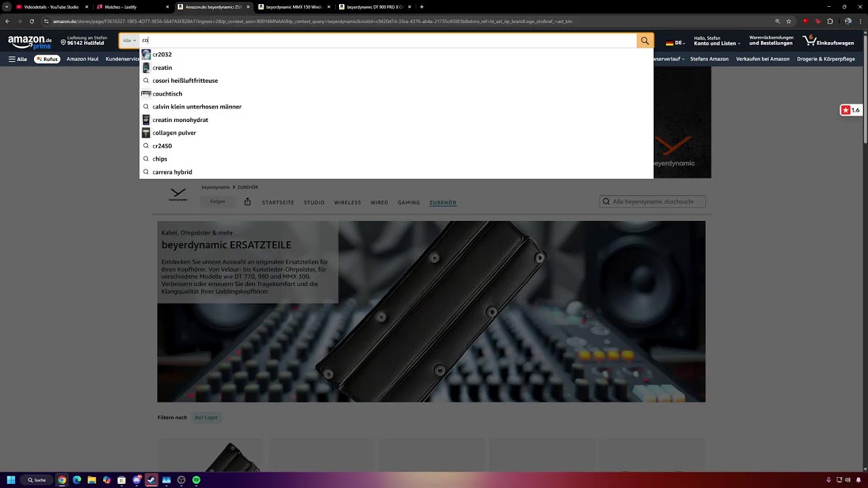Open the GAMING store tab

[x=409, y=203]
